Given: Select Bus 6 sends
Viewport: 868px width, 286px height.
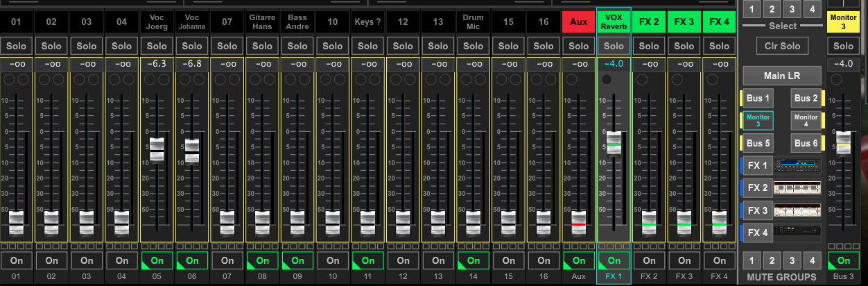Looking at the screenshot, I should tap(806, 144).
